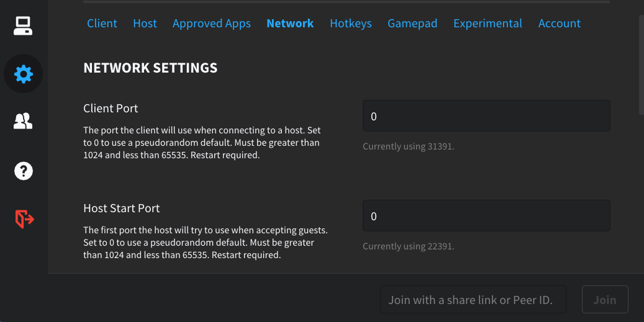Switch to the Client tab
Viewport: 644px width, 322px height.
(102, 24)
